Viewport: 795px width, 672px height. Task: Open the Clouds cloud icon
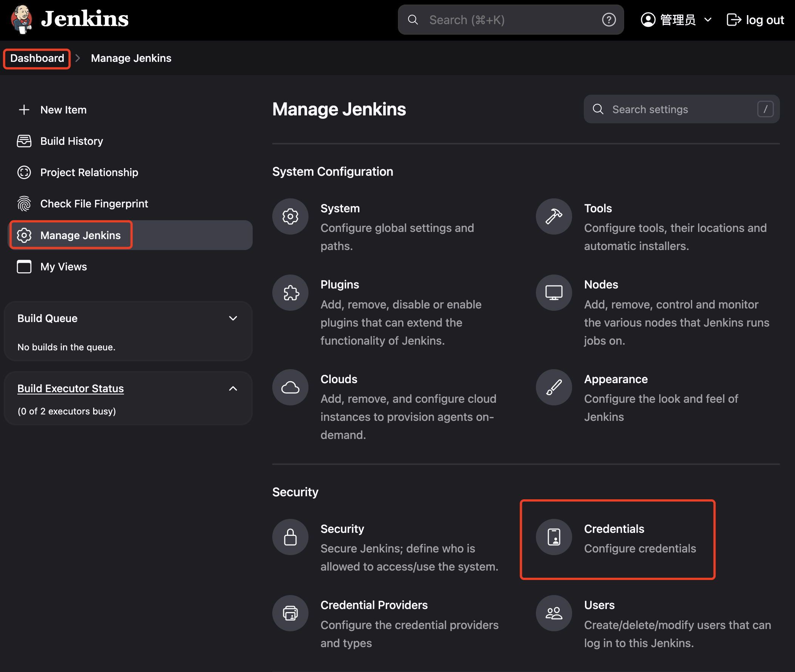290,387
